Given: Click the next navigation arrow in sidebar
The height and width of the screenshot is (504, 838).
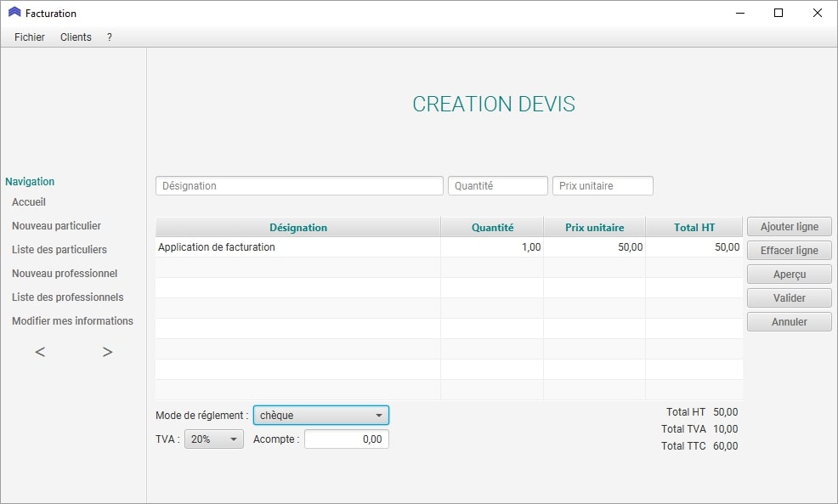Looking at the screenshot, I should [x=107, y=352].
